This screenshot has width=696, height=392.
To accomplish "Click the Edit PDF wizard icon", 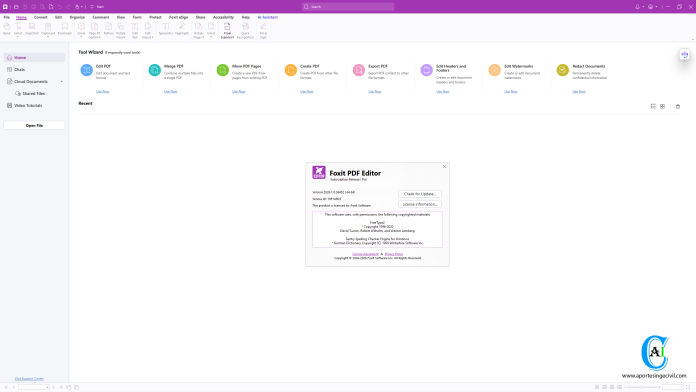I will coord(87,70).
